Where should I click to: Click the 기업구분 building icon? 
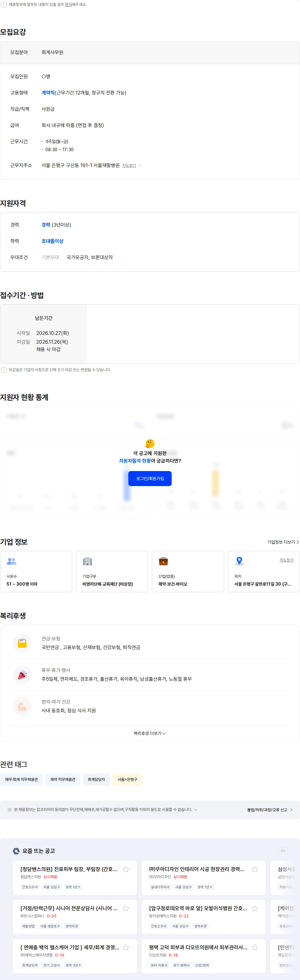pos(87,561)
